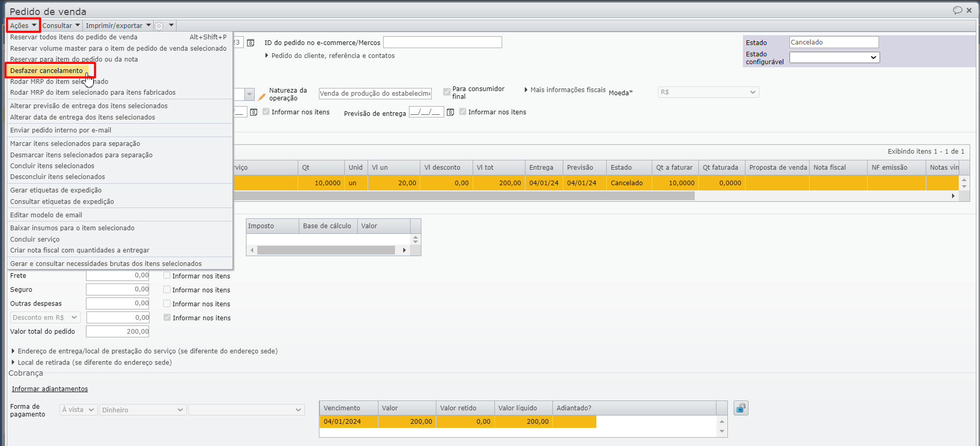Click calendar icon beside ID do pedido label
Viewport: 980px width, 446px height.
[x=251, y=43]
